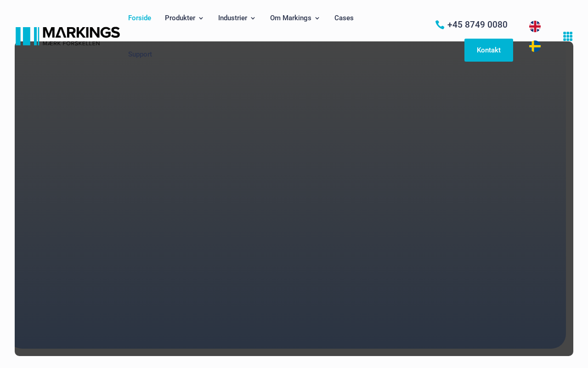The width and height of the screenshot is (588, 368).
Task: Expand the Industrier chevron arrow
Action: [253, 18]
